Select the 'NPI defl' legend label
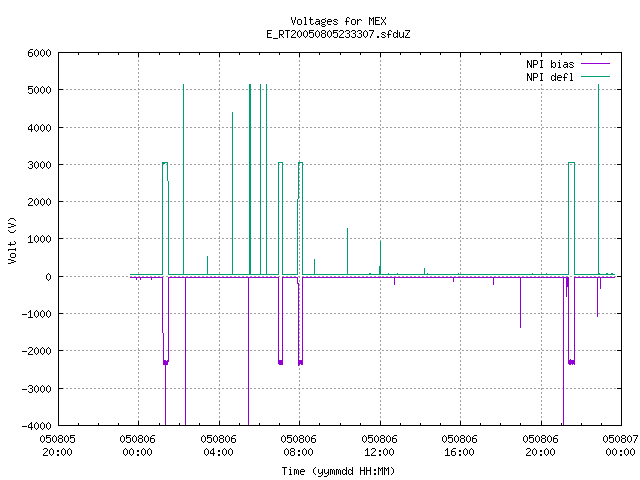 tap(550, 77)
